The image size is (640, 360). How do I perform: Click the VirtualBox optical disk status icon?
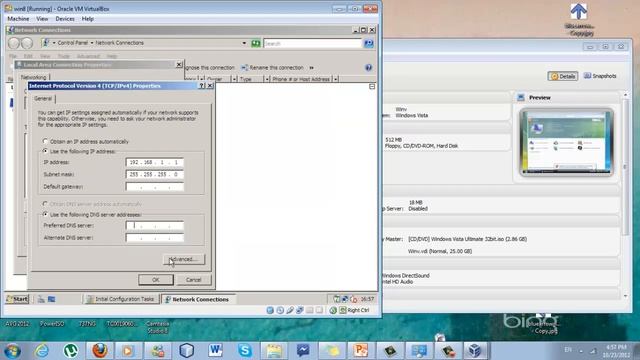280,310
